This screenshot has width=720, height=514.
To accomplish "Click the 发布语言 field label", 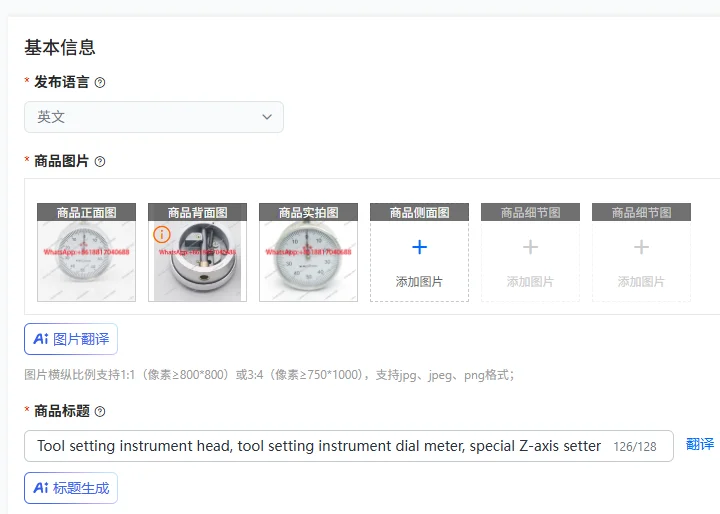I will (x=62, y=82).
